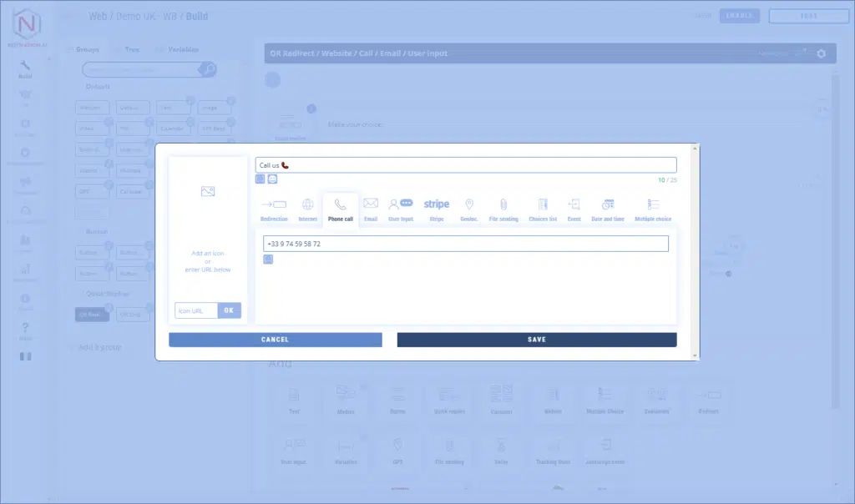
Task: Choose the File sending paperclip icon
Action: click(503, 204)
